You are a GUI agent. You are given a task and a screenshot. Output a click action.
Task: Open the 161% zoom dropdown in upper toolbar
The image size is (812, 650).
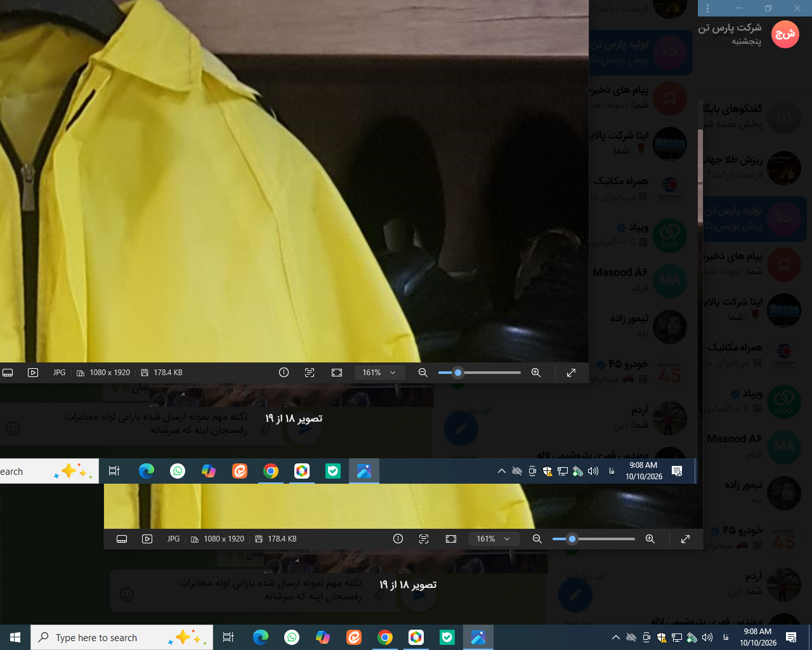pyautogui.click(x=379, y=373)
